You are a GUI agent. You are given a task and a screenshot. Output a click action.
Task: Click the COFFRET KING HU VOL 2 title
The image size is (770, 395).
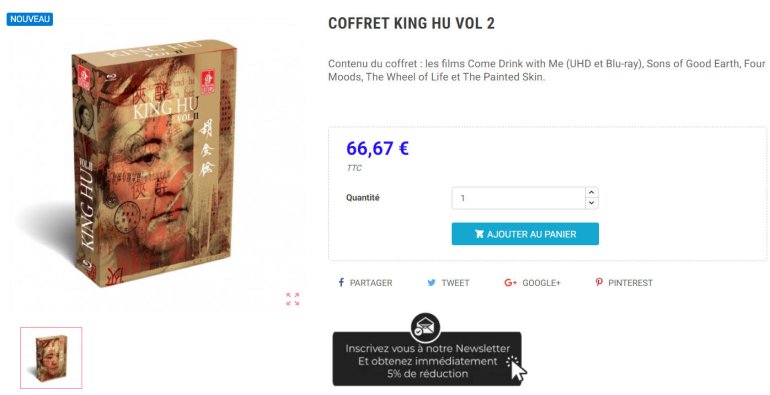coord(411,23)
